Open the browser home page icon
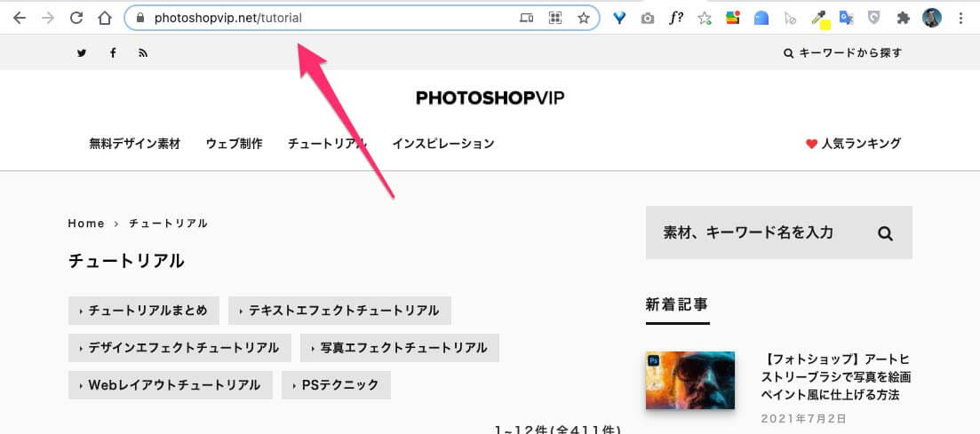Viewport: 980px width, 434px height. (x=104, y=18)
